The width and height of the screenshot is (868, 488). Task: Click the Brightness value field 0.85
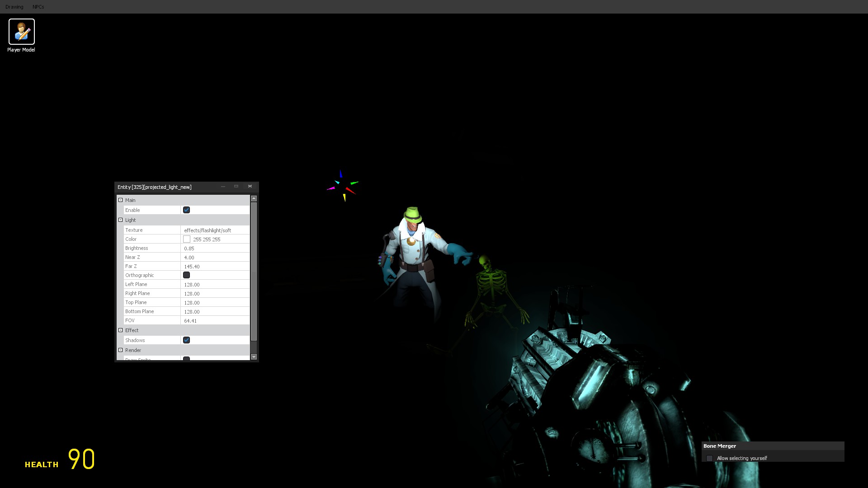pos(215,249)
